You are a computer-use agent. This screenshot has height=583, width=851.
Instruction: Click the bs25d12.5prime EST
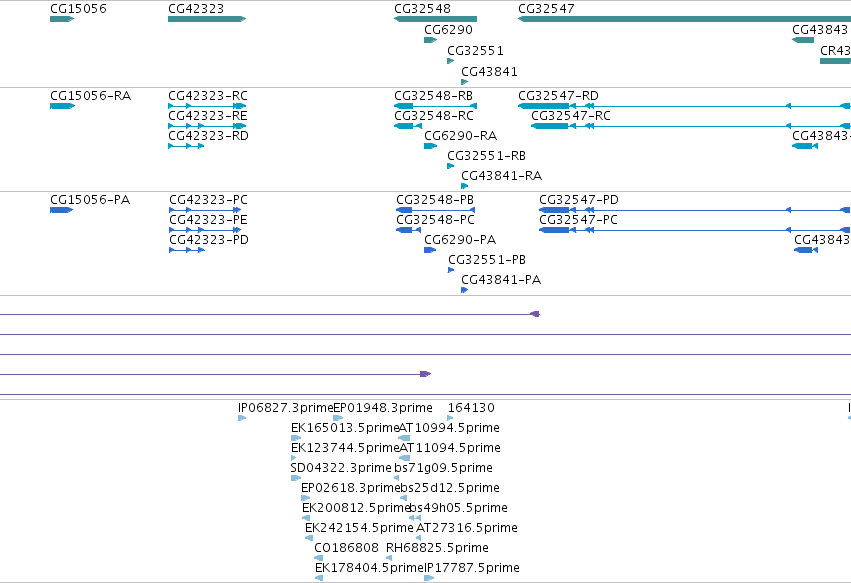tap(403, 498)
